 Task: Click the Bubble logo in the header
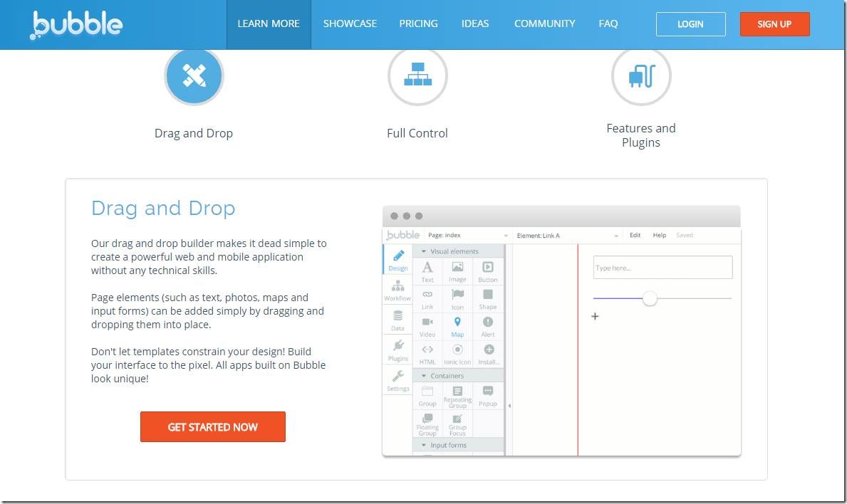click(x=76, y=25)
